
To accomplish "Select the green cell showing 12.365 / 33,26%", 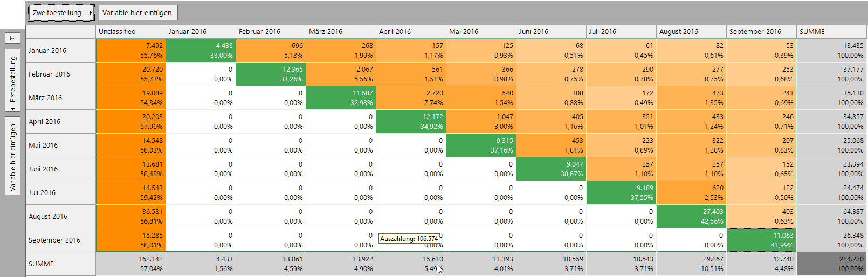I will pyautogui.click(x=271, y=74).
